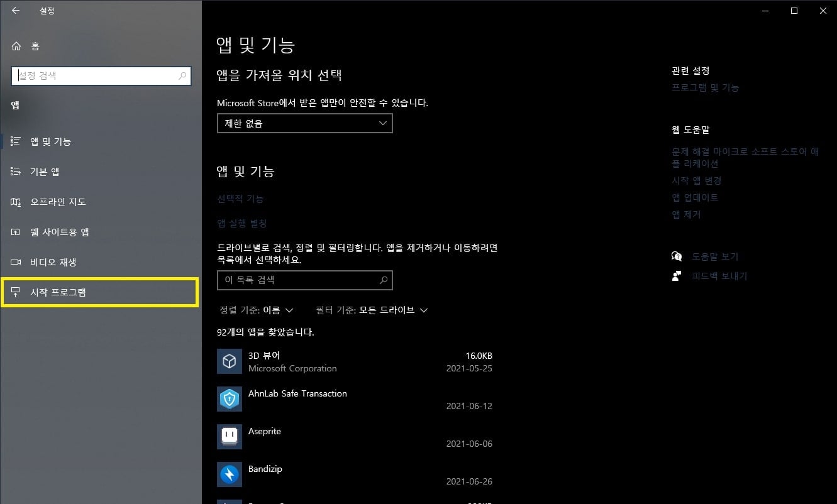The image size is (837, 504).
Task: Open 비디오 재생 settings
Action: pyautogui.click(x=50, y=262)
